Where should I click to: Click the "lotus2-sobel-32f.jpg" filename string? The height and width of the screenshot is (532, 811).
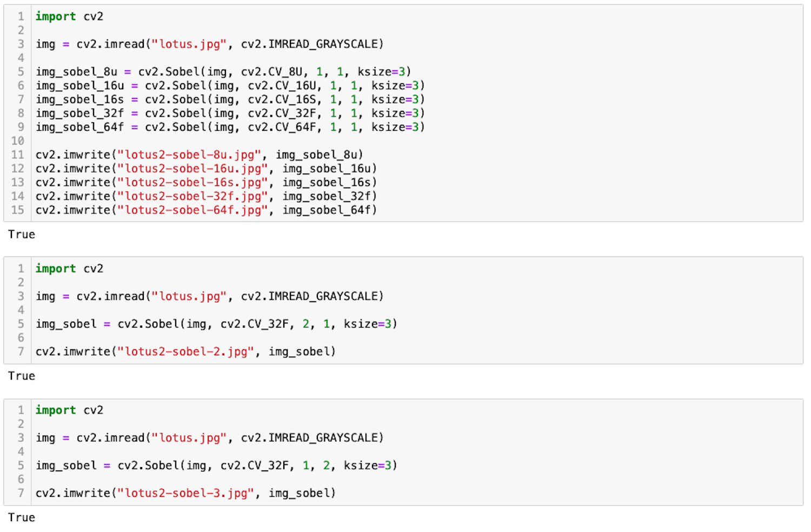pyautogui.click(x=192, y=196)
